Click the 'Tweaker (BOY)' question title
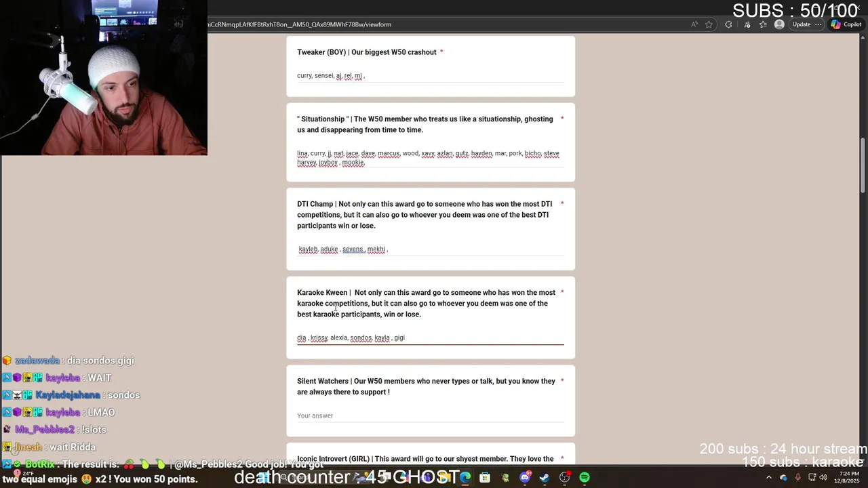This screenshot has width=868, height=488. (x=366, y=52)
